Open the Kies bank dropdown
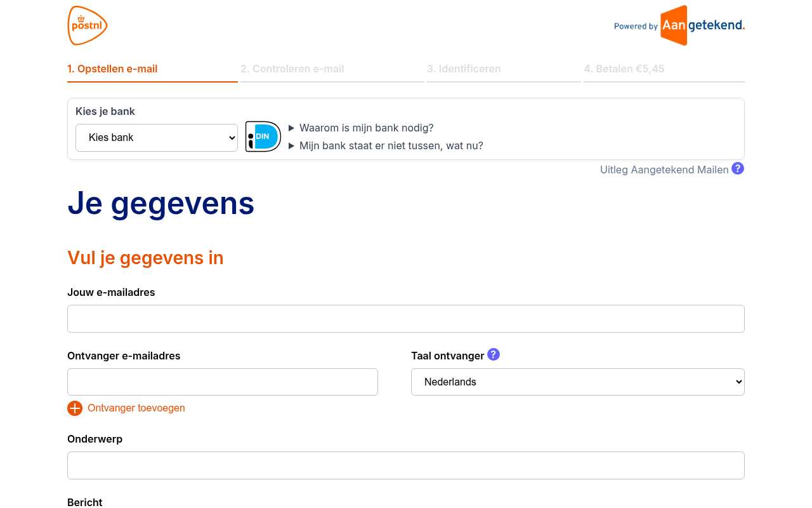Screen dimensions: 812x508 point(157,138)
